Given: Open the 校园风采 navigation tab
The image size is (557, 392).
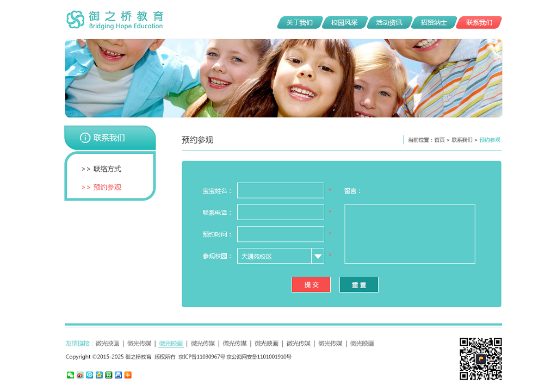Looking at the screenshot, I should (x=344, y=23).
